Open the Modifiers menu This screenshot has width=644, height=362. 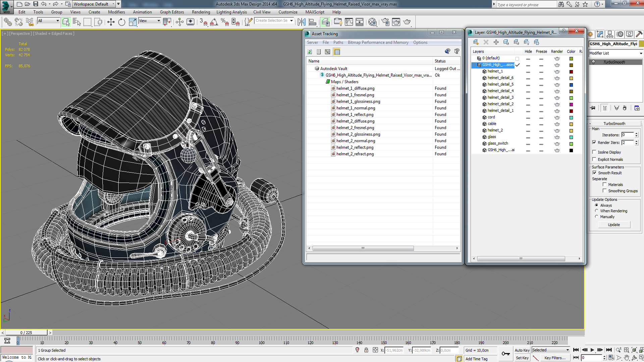coord(116,12)
